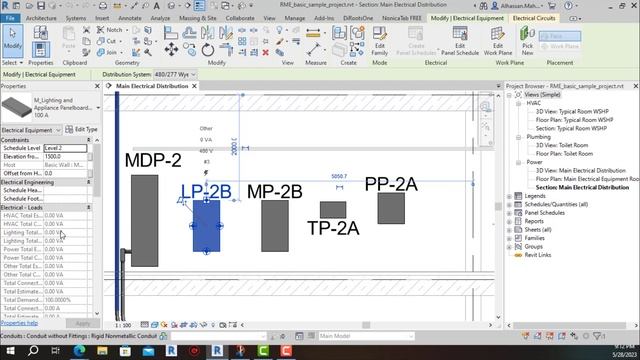Open Microsoft Edge from taskbar
640x360 pixels.
(x=79, y=351)
